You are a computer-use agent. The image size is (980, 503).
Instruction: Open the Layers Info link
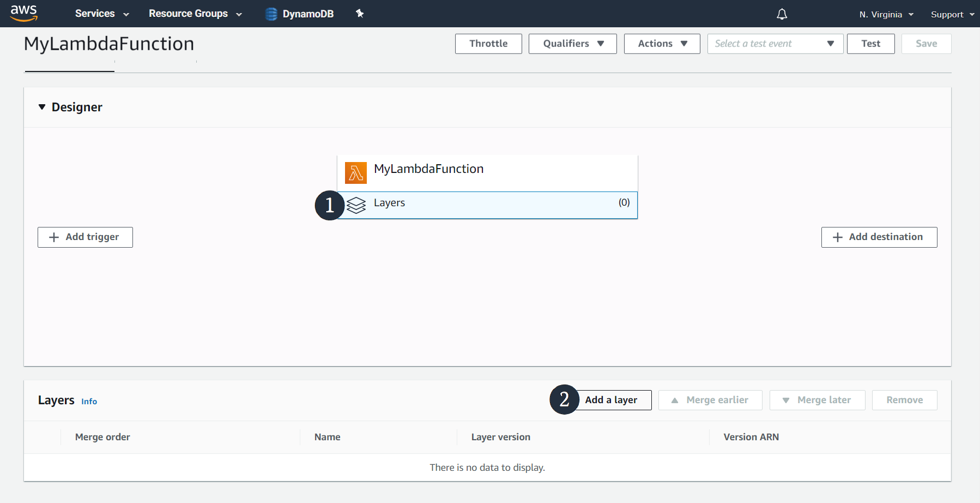[89, 402]
